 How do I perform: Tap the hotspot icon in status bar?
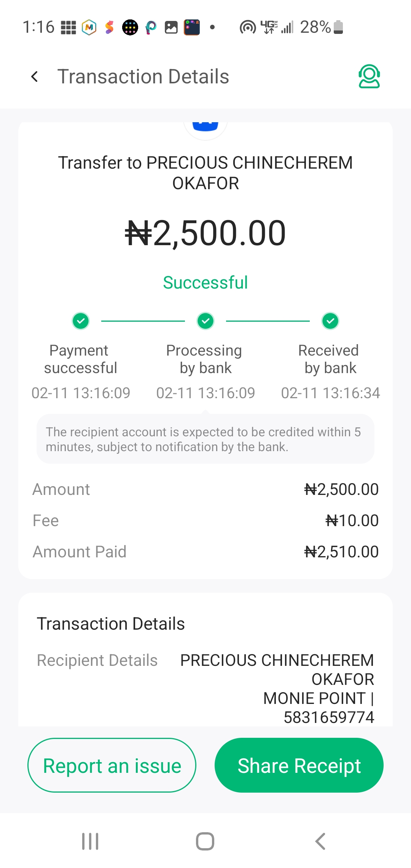pos(248,27)
